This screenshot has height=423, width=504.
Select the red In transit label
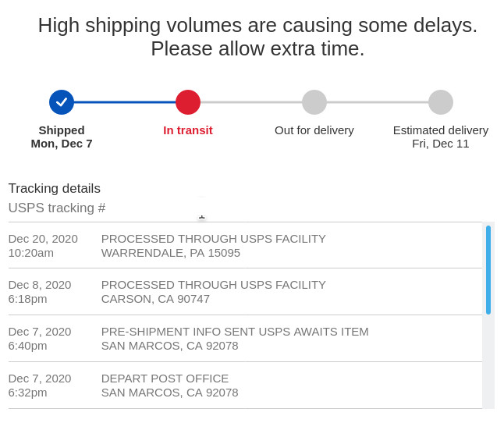point(188,130)
